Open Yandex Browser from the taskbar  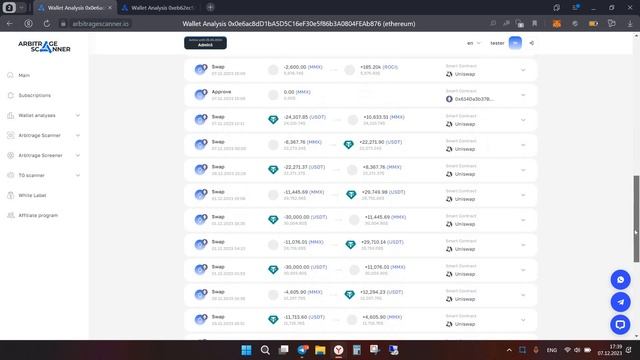338,350
